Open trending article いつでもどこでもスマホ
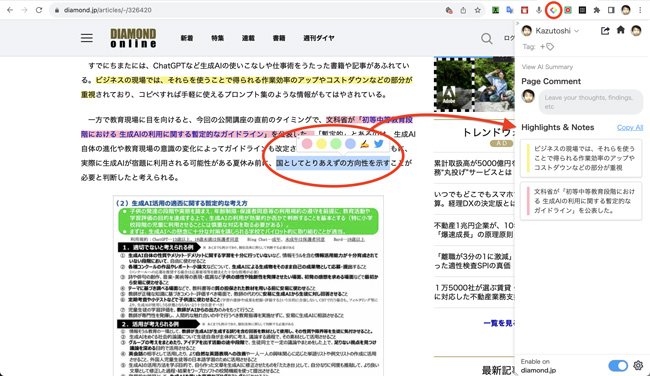This screenshot has height=376, width=650. 474,199
